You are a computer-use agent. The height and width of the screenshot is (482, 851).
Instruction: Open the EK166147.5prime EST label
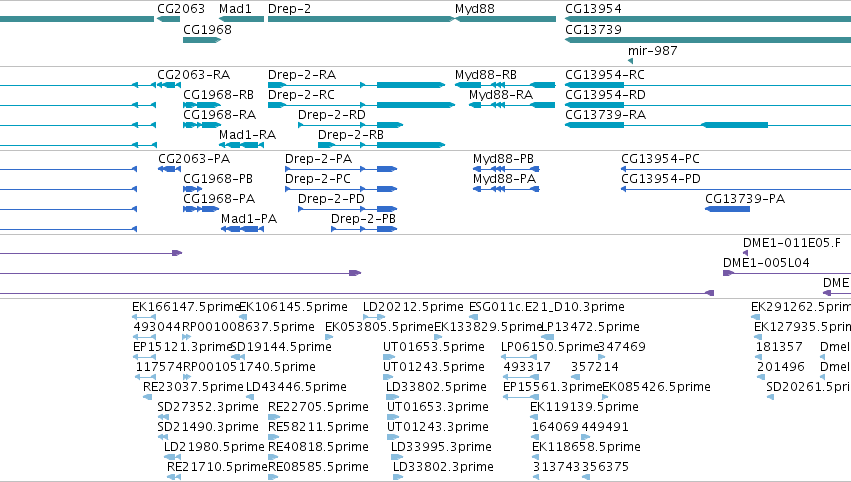(186, 307)
